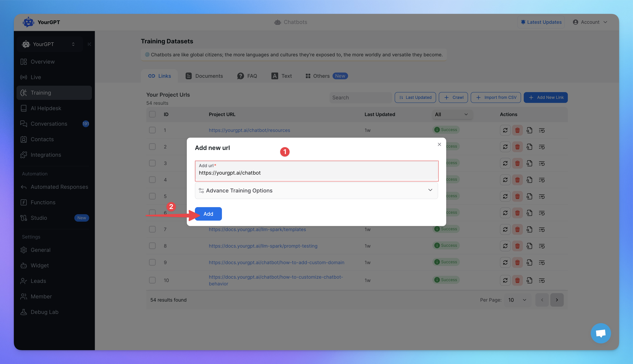Screen dimensions: 633x364
Task: Check the checkbox for row 2
Action: click(x=152, y=147)
